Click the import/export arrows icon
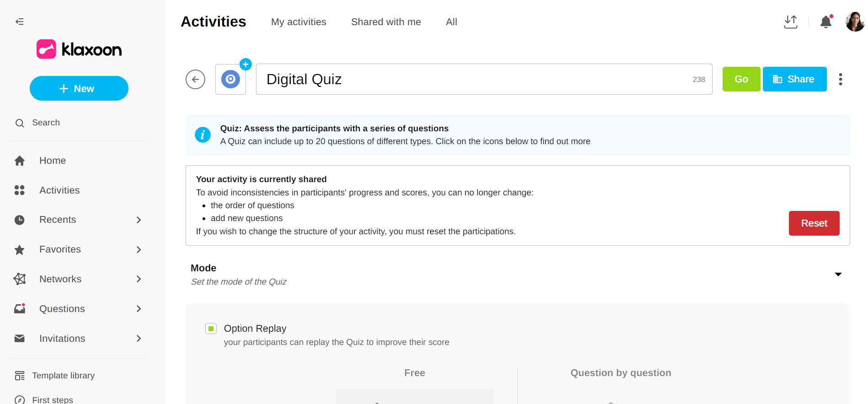 pos(790,22)
